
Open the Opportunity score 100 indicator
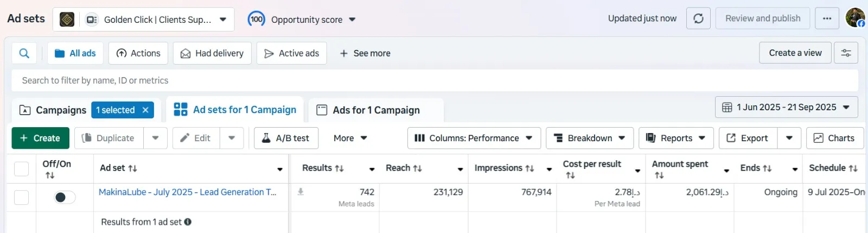click(257, 20)
